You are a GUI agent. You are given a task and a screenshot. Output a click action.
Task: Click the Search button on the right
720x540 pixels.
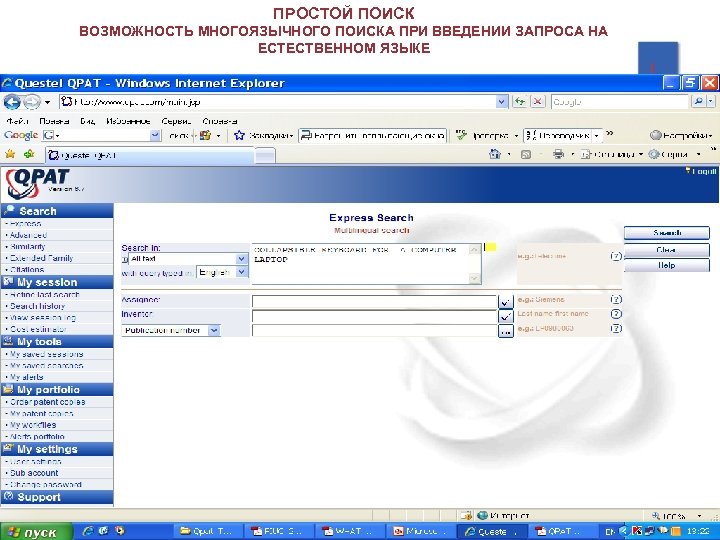click(667, 233)
